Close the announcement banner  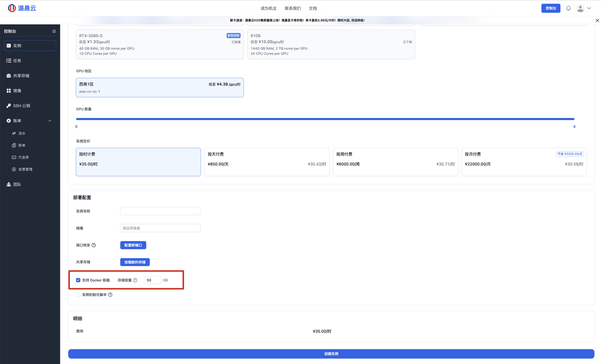point(597,21)
